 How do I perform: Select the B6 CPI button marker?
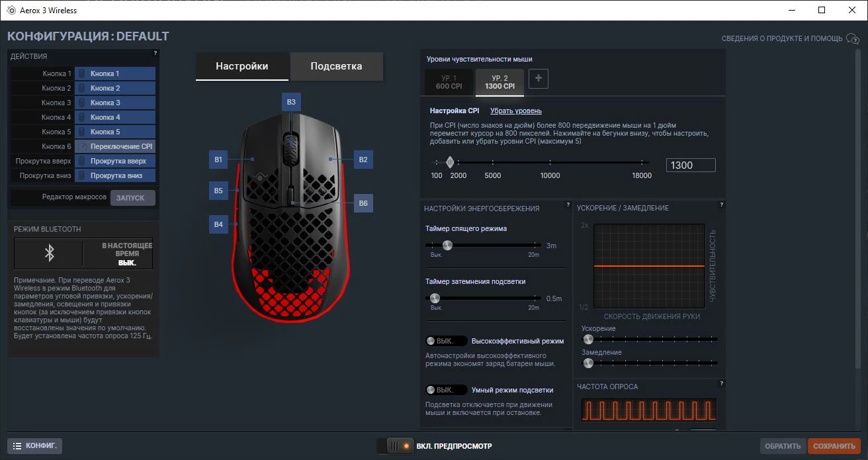[x=363, y=203]
